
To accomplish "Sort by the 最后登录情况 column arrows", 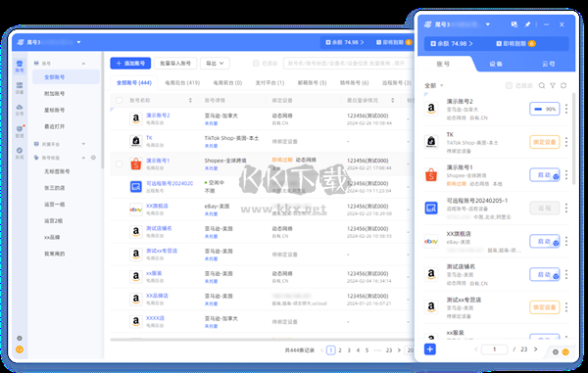I will pos(392,101).
